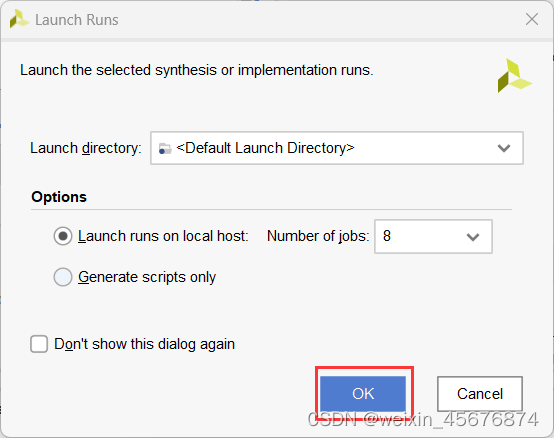Confirm by clicking the OK button
Screen dimensions: 554x438
(363, 393)
